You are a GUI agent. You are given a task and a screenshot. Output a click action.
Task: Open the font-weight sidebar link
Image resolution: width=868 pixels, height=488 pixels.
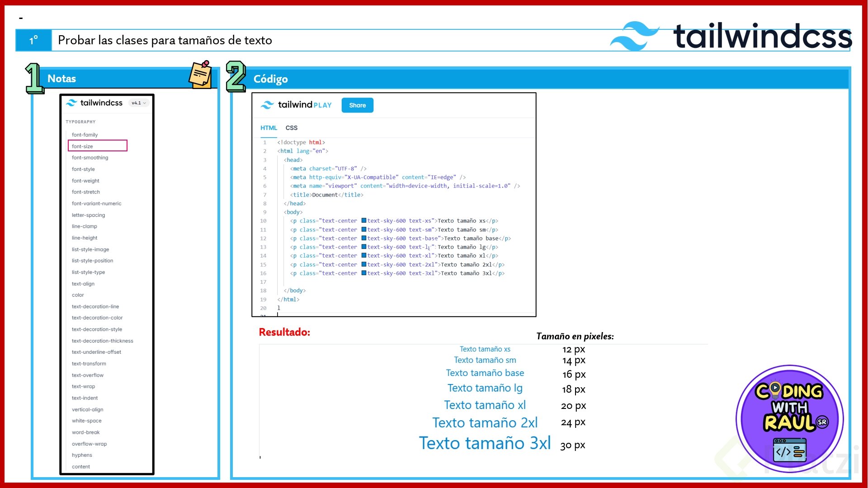pyautogui.click(x=85, y=181)
